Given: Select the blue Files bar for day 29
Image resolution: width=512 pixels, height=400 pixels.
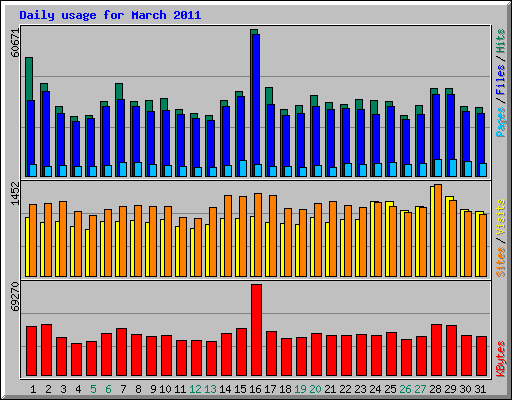Looking at the screenshot, I should pos(451,127).
